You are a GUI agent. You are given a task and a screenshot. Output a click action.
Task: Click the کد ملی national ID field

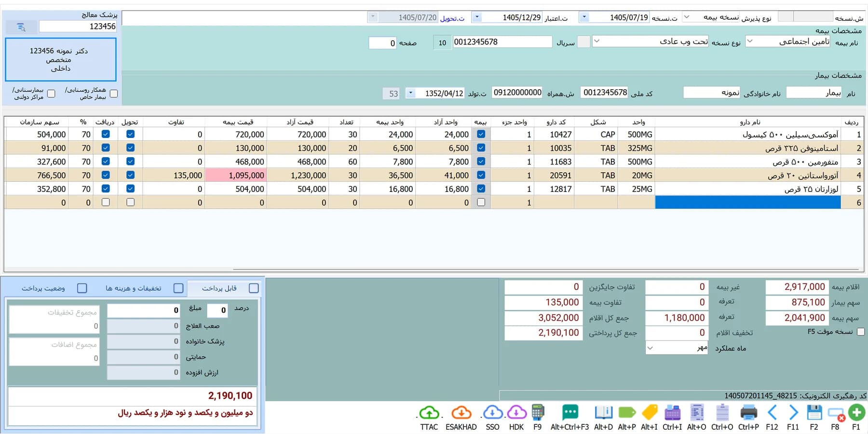coord(605,93)
